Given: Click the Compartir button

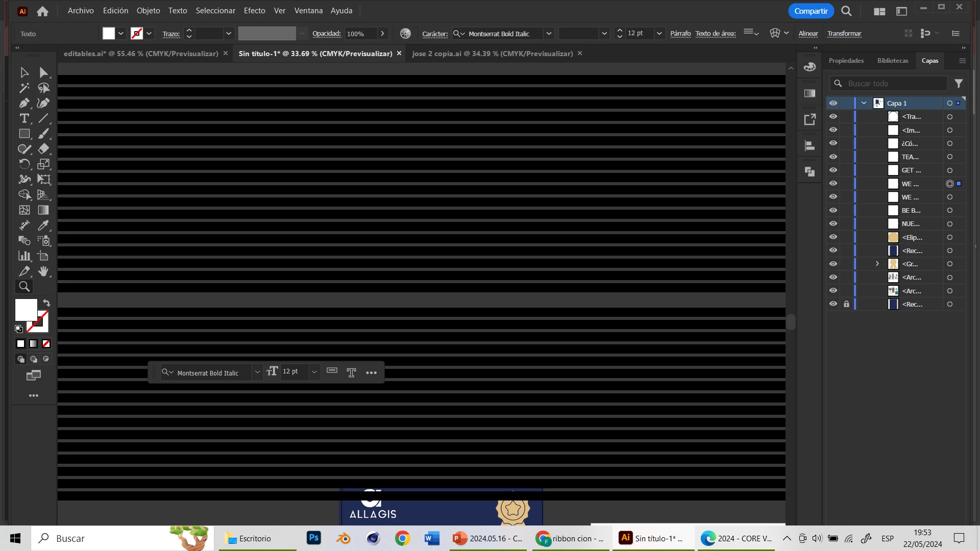Looking at the screenshot, I should tap(811, 11).
